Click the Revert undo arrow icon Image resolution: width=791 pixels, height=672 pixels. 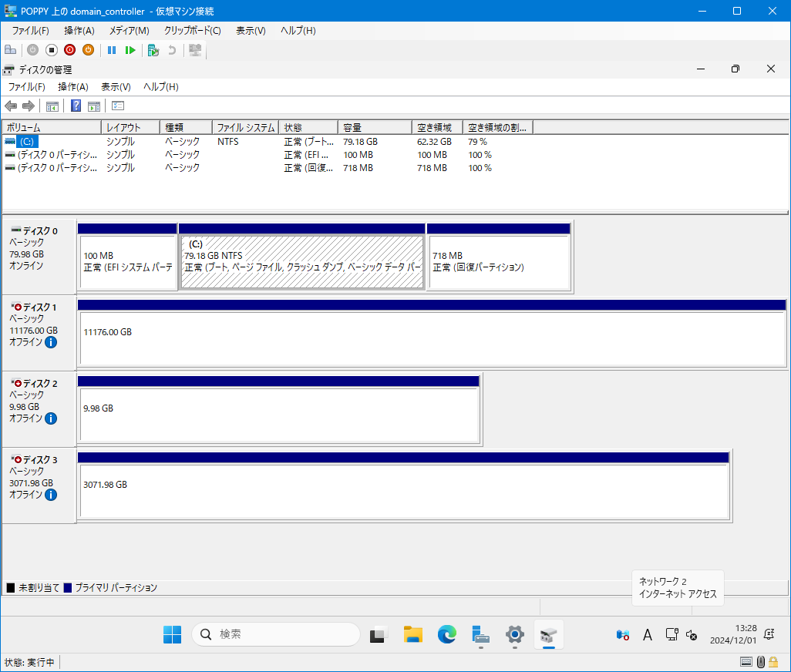tap(172, 50)
